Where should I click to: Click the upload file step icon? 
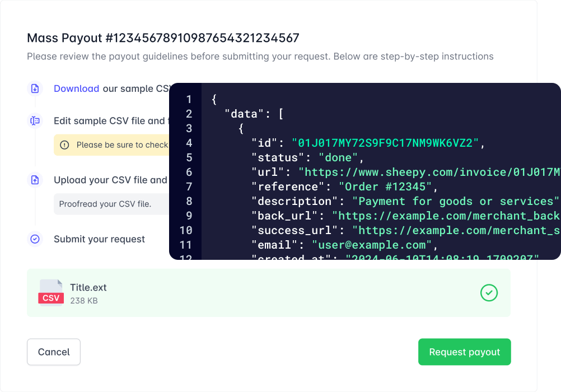(x=35, y=180)
